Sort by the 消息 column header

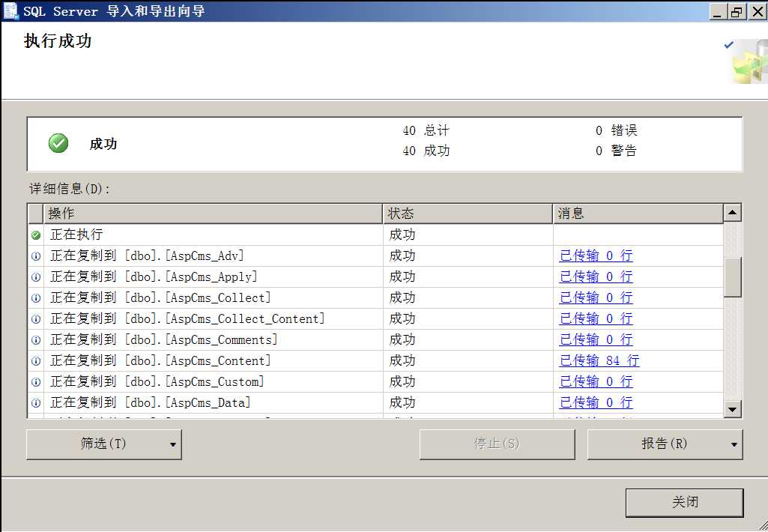click(x=638, y=214)
